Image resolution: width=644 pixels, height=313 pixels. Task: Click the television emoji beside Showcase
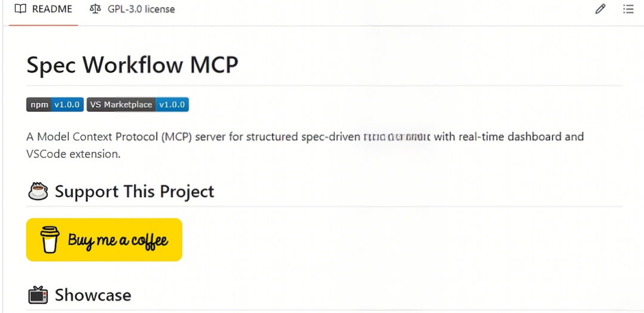pyautogui.click(x=38, y=295)
